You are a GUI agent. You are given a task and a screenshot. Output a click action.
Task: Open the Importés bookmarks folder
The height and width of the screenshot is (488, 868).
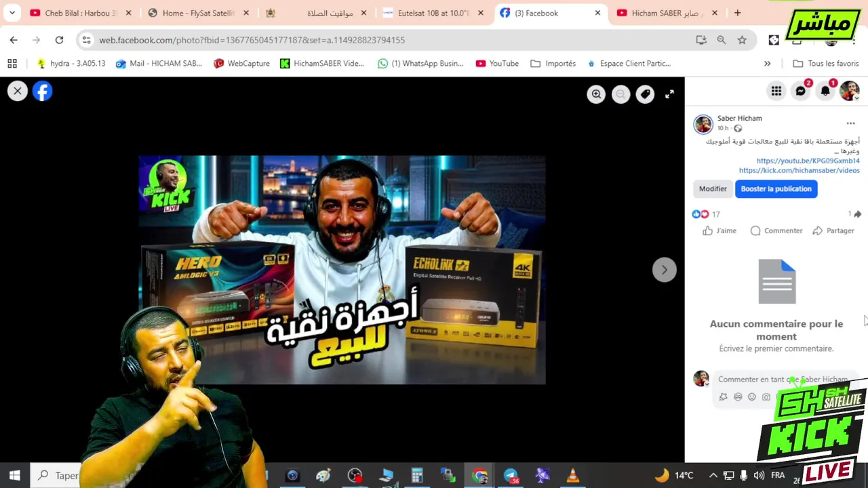click(553, 64)
